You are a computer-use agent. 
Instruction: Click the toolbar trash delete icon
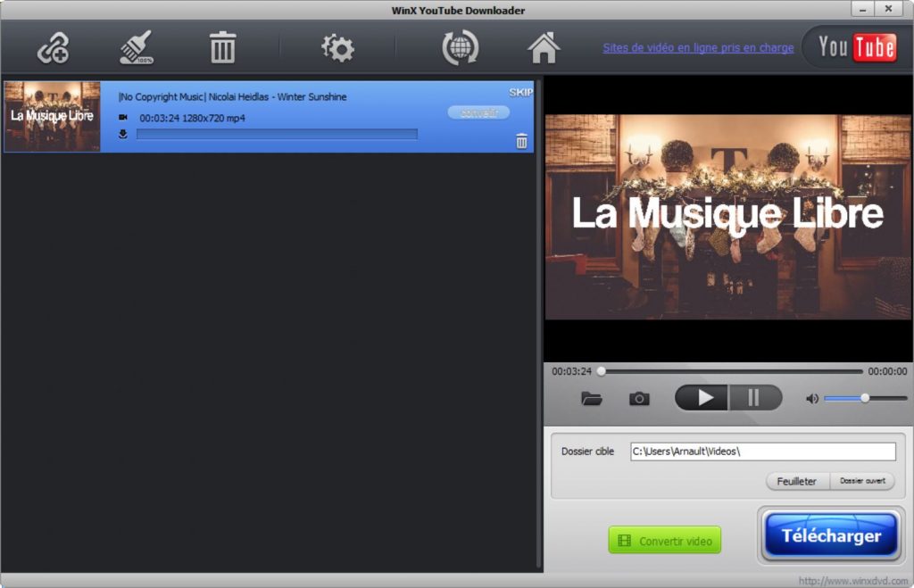[x=222, y=48]
